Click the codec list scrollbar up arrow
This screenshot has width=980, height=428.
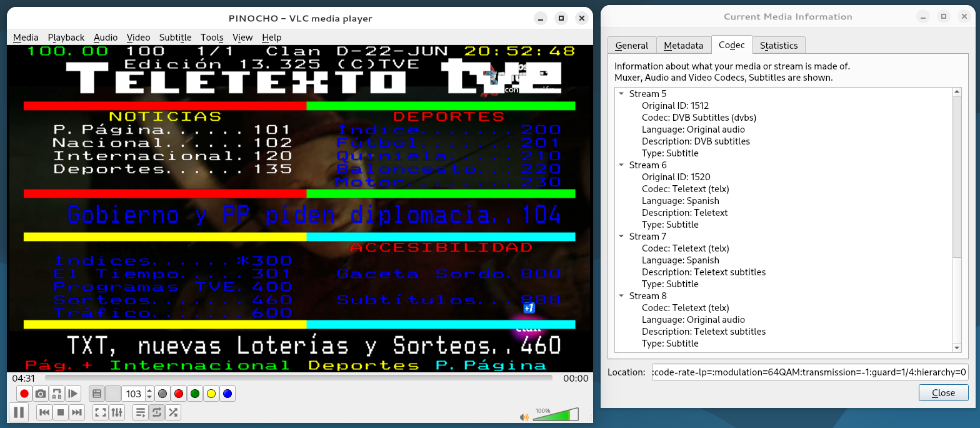point(957,93)
